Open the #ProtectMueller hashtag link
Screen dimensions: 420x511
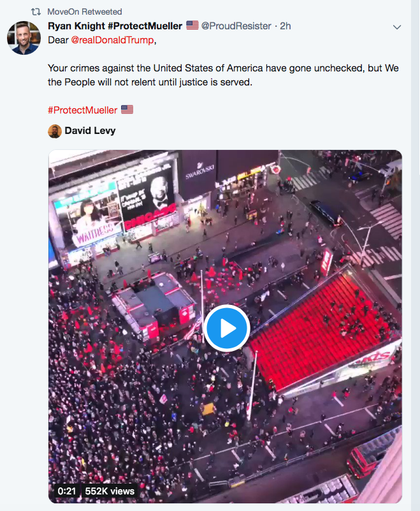82,110
